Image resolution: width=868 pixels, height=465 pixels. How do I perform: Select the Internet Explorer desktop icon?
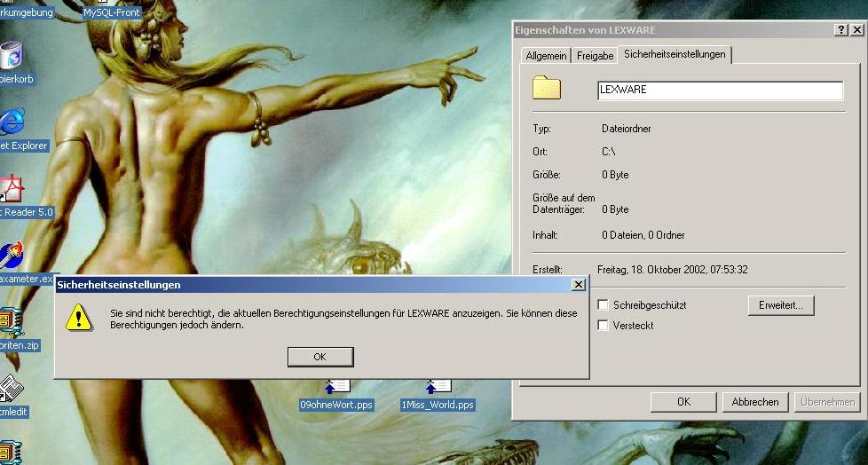point(12,122)
